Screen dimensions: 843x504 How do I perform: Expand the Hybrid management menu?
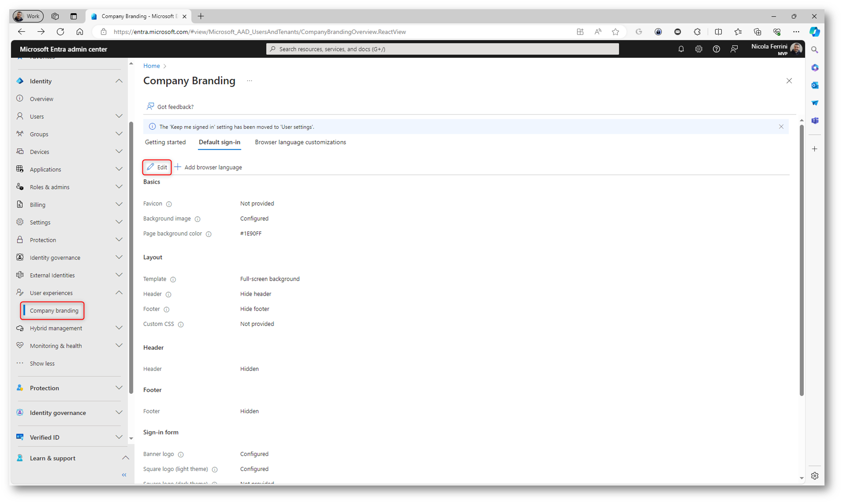119,328
